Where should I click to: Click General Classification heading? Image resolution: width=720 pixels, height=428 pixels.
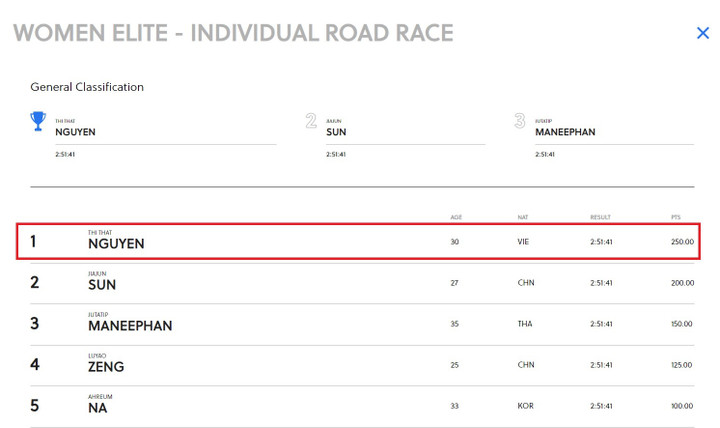coord(87,87)
